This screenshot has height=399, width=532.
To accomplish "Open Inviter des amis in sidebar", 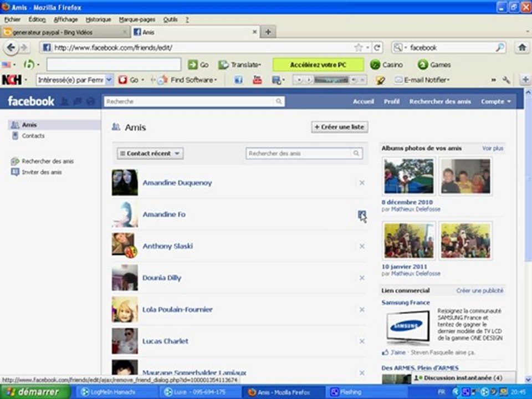I will 42,172.
